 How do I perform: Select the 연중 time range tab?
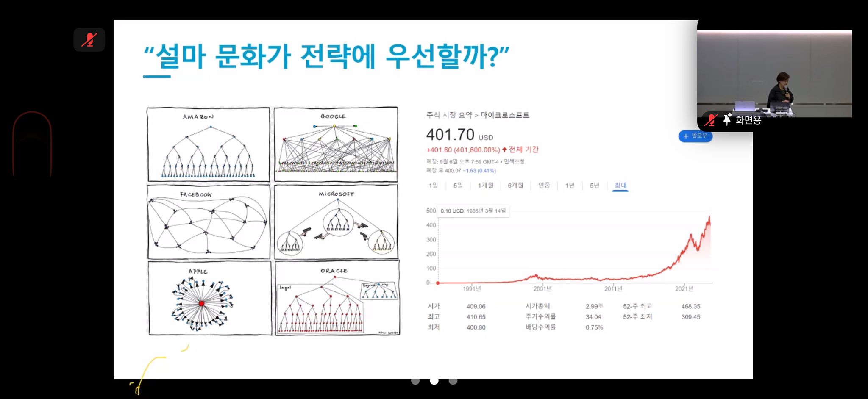coord(544,186)
